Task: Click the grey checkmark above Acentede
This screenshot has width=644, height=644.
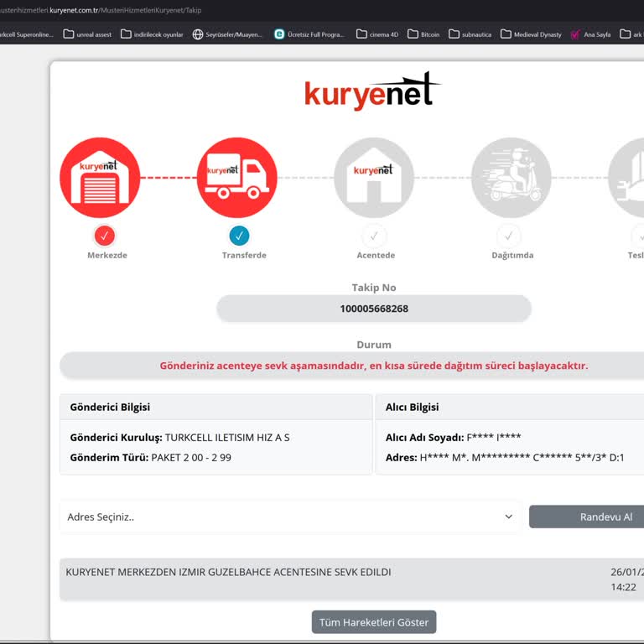Action: (x=374, y=236)
